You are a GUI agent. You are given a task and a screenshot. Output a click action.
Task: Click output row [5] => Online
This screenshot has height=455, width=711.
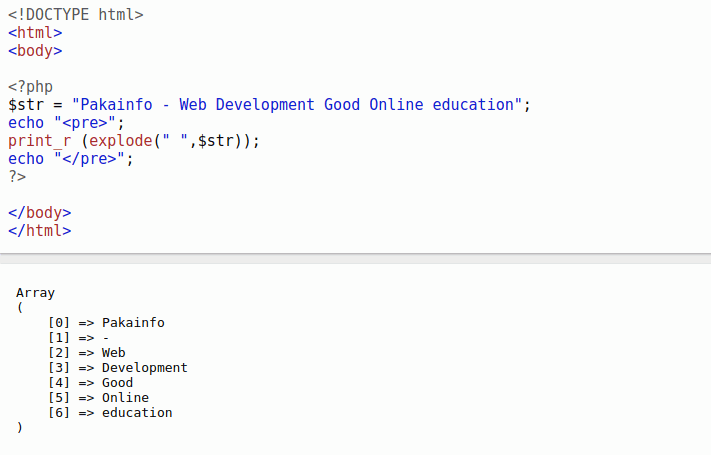[x=98, y=398]
